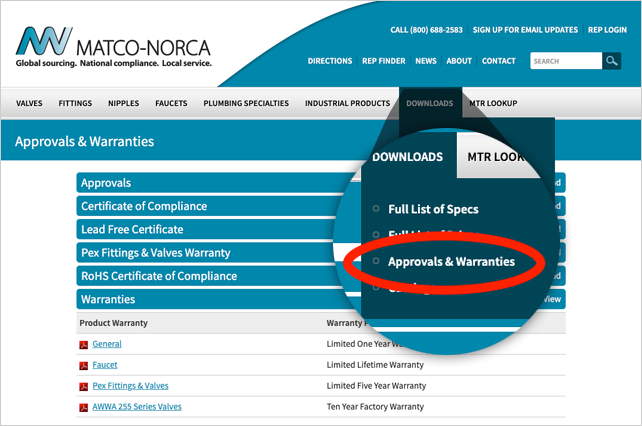The image size is (642, 426).
Task: Click the search magnifier button
Action: [612, 61]
